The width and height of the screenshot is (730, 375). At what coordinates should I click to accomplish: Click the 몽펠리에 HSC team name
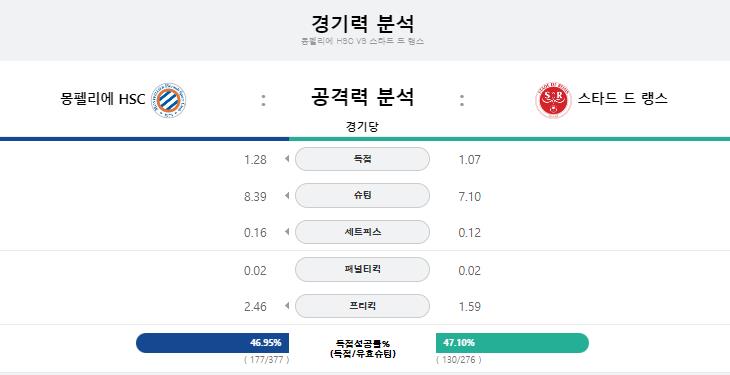point(103,99)
